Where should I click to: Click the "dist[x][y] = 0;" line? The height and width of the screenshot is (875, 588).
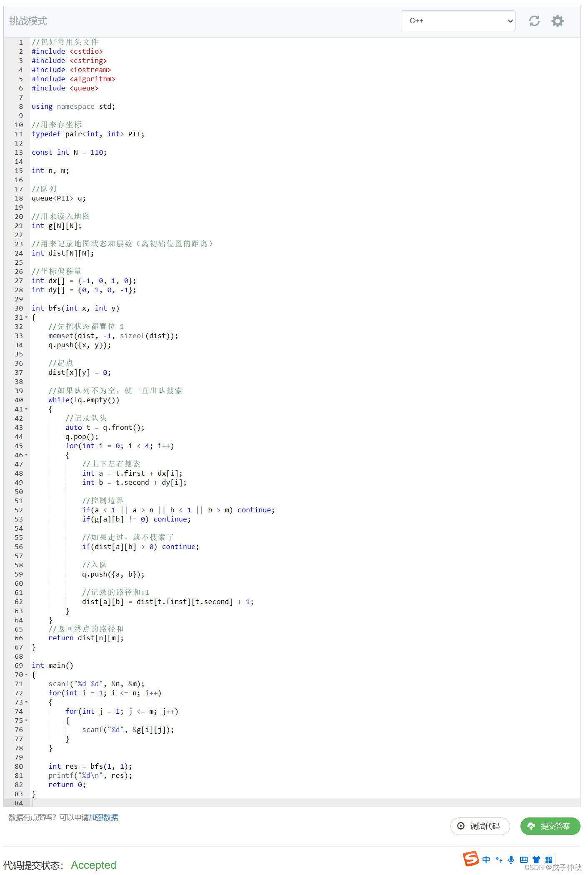coord(80,373)
